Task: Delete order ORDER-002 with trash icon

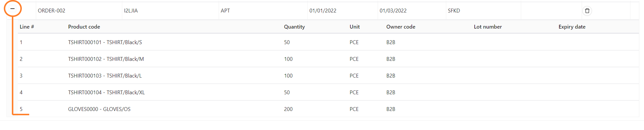Action: 587,11
